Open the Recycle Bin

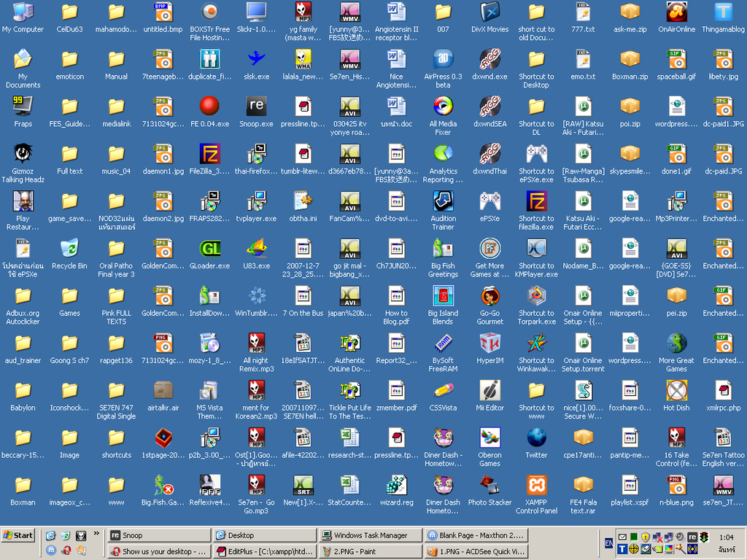(69, 249)
